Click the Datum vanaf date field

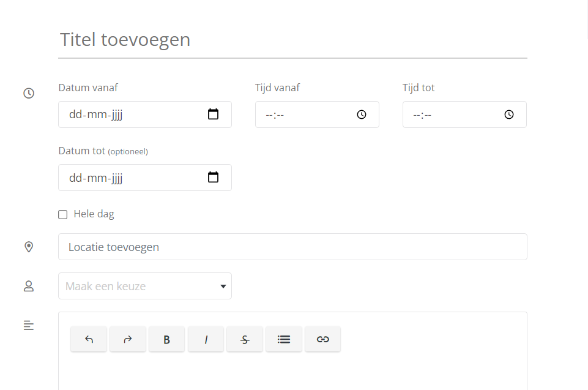click(x=145, y=114)
